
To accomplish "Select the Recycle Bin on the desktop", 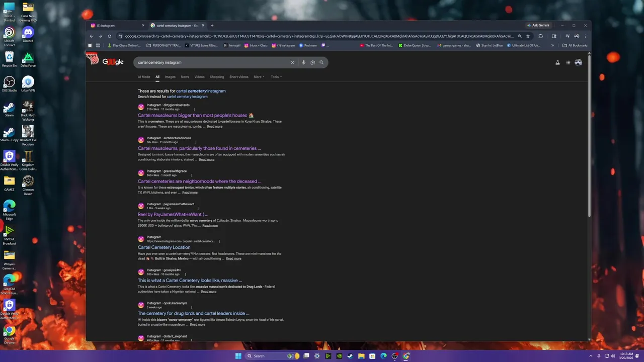I will [x=9, y=59].
